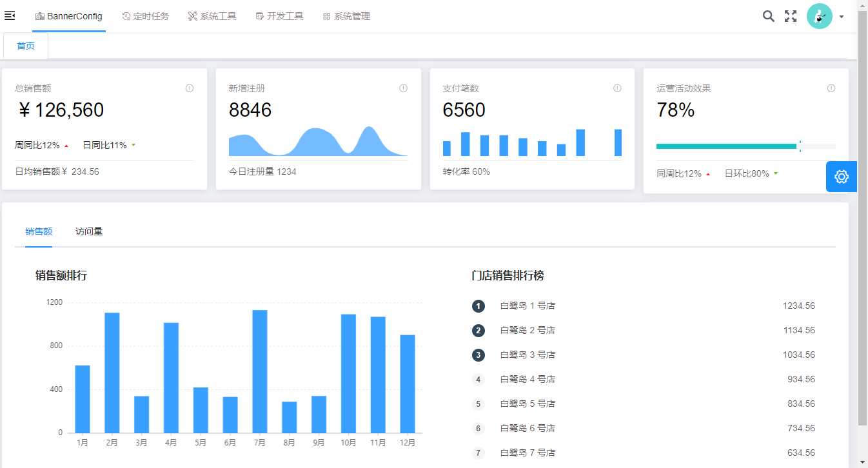Select the 白鹭岛 6 号店 row text
This screenshot has height=468, width=868.
point(528,429)
